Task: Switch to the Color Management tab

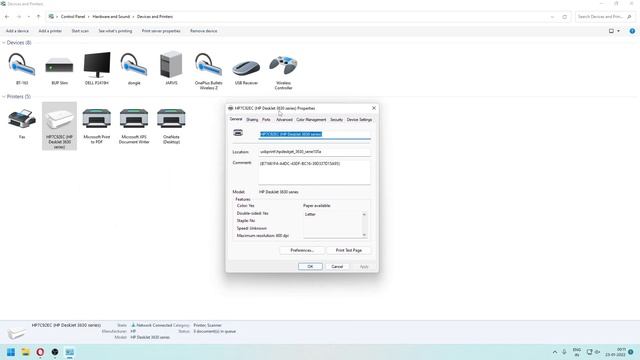Action: pos(311,120)
